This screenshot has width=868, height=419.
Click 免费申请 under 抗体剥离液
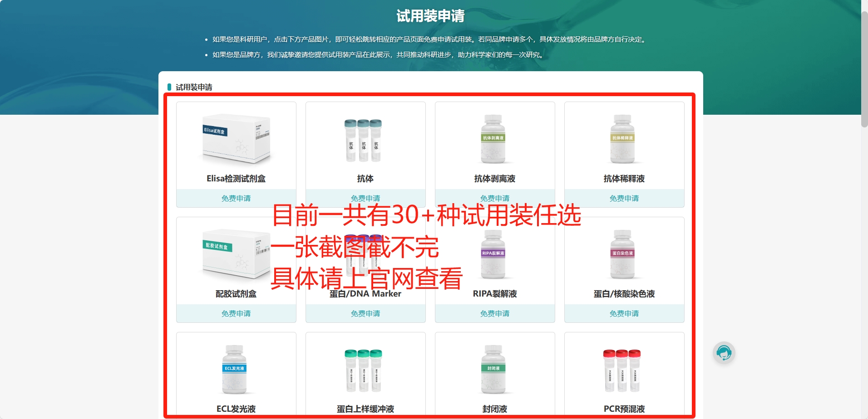[494, 198]
